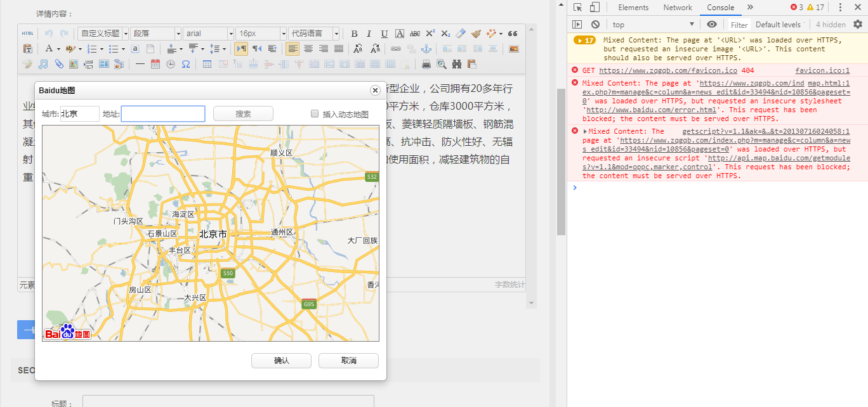Insert blockquote with the quote-marks icon
868x407 pixels.
tap(513, 34)
